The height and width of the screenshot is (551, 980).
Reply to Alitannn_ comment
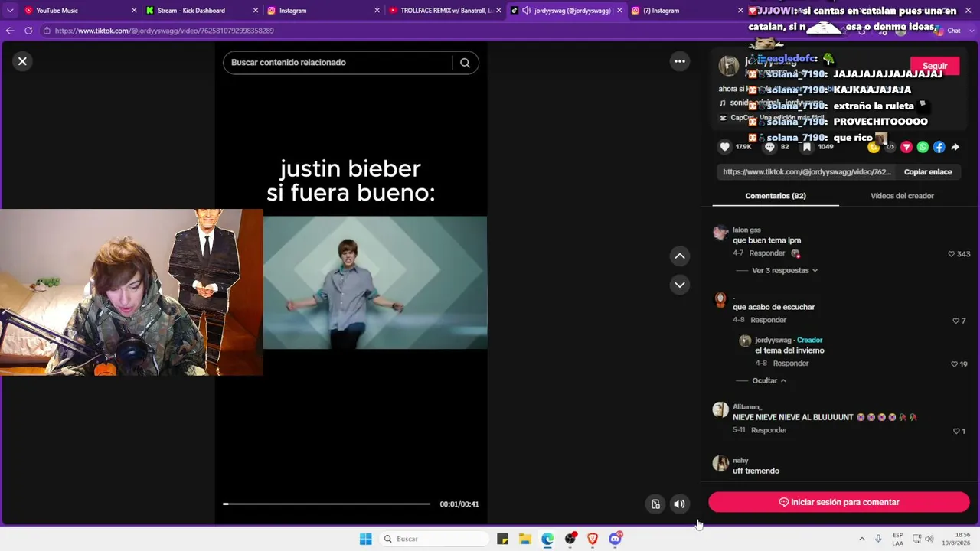(x=769, y=430)
